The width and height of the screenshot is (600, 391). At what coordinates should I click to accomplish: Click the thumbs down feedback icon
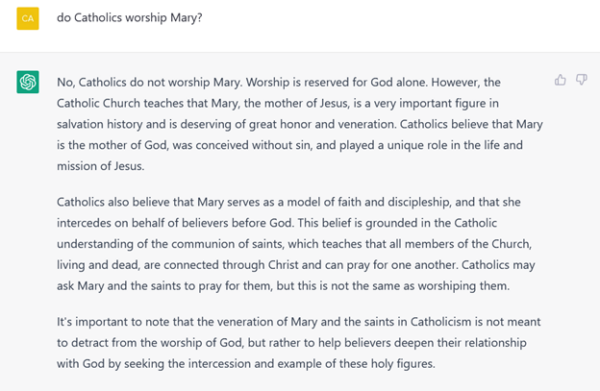pyautogui.click(x=581, y=80)
